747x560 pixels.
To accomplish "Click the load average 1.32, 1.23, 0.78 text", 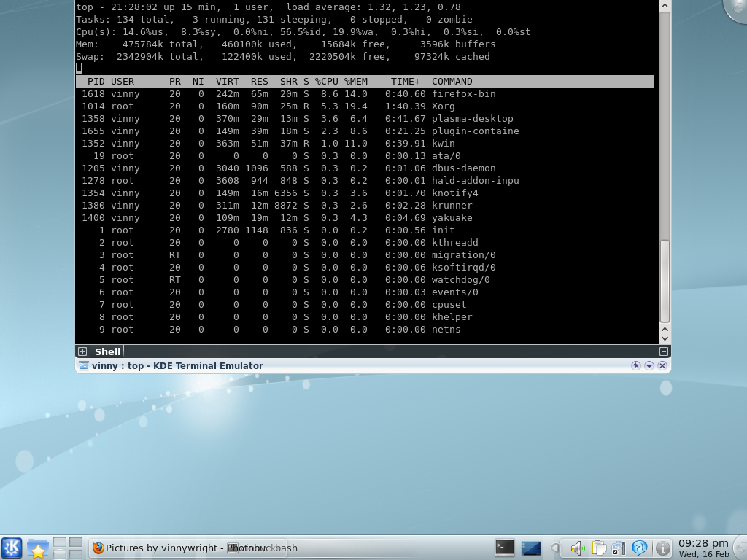I will pos(373,7).
